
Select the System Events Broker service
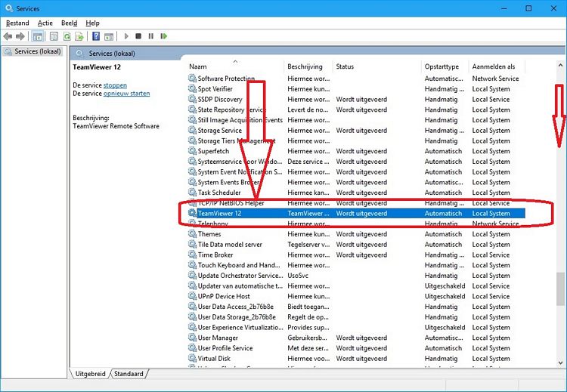click(x=228, y=183)
